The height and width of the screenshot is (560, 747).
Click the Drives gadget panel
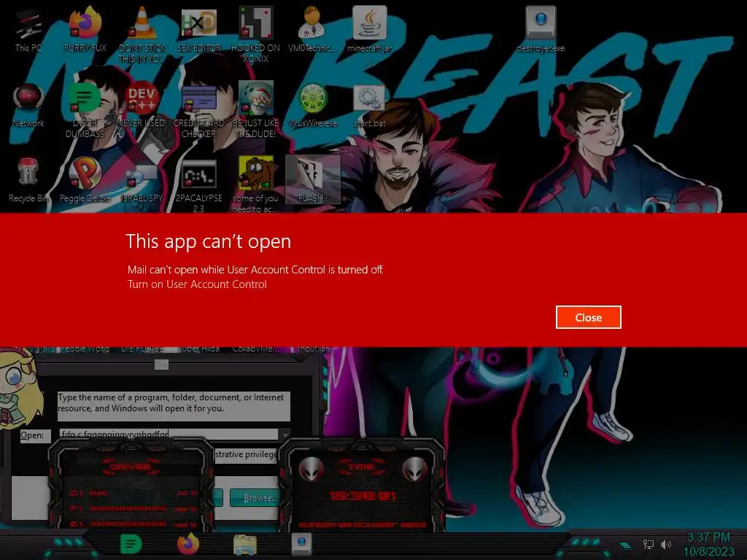tap(132, 486)
